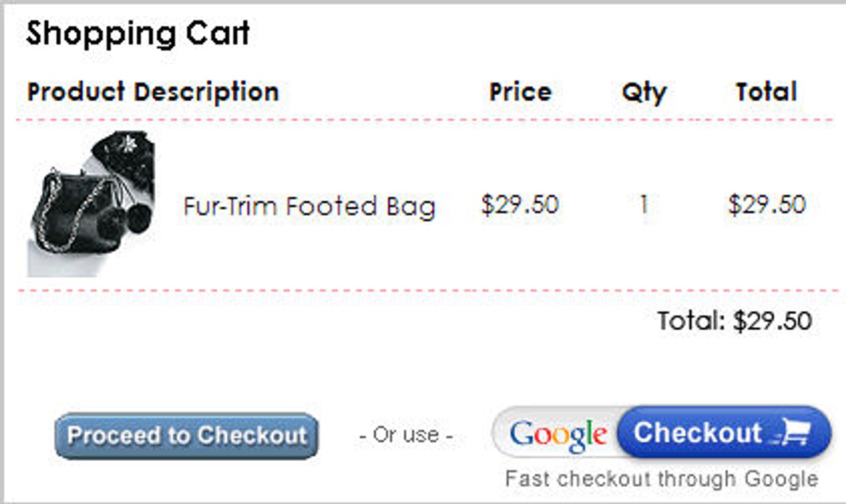Click the Qty column header

[x=644, y=93]
